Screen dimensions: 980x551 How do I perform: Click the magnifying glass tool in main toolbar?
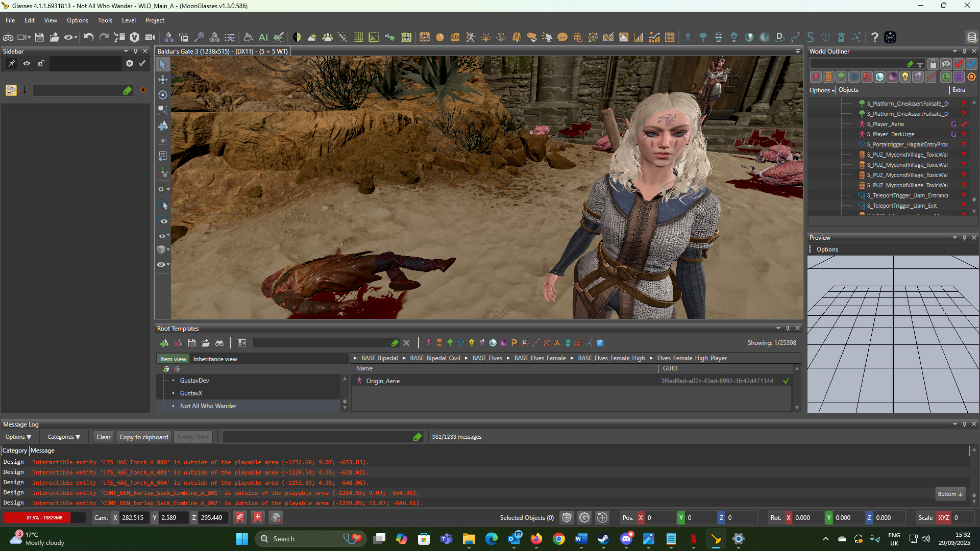tap(199, 37)
